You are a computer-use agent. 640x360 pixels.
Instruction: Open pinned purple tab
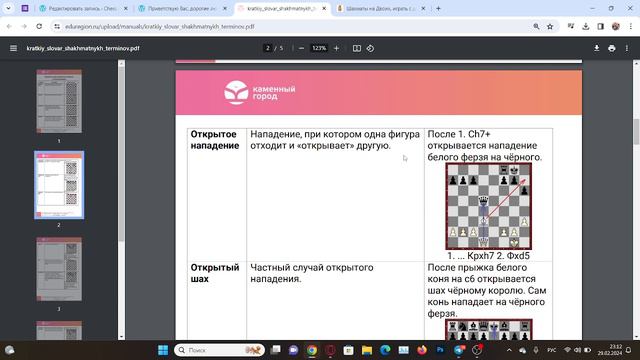(25, 8)
